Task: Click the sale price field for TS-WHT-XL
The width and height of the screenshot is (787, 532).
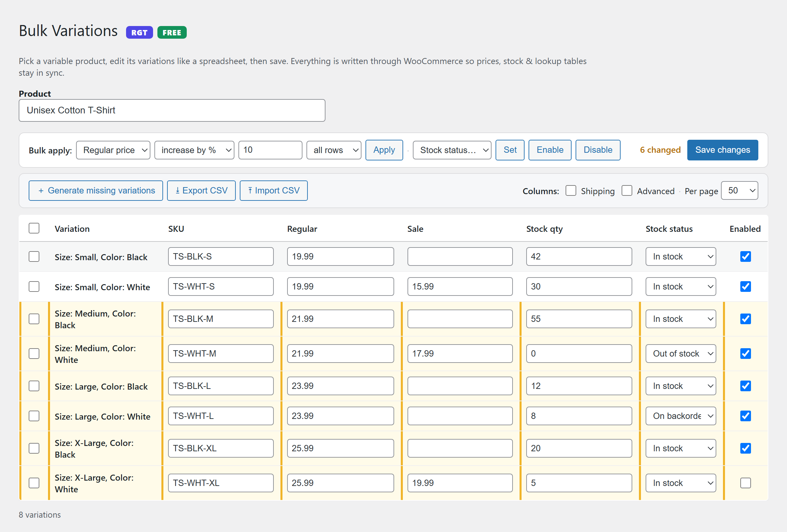Action: [x=460, y=483]
